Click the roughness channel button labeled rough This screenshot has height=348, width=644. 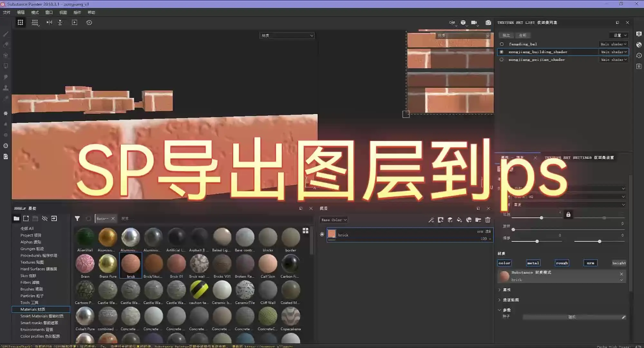click(562, 263)
